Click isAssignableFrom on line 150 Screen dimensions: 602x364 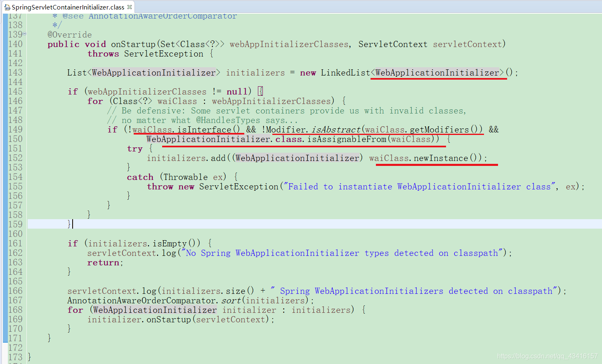click(347, 139)
